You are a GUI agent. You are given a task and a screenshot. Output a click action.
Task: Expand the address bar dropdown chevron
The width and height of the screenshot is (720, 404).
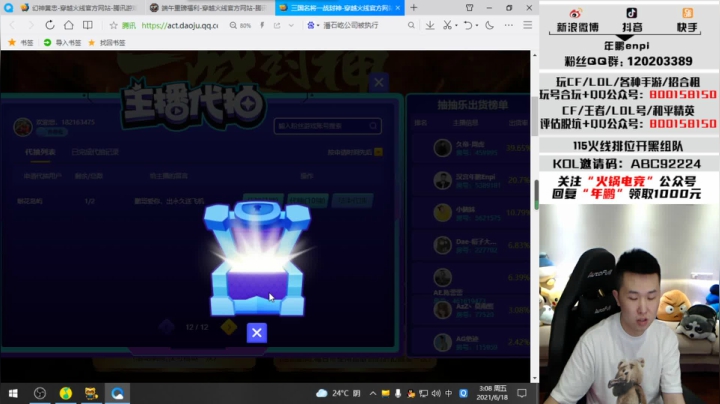291,25
